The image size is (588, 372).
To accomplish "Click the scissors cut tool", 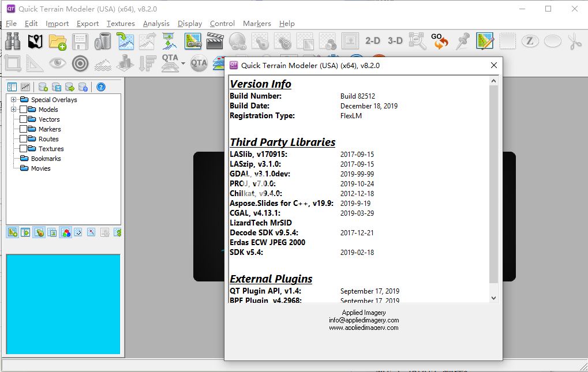I will pos(575,41).
